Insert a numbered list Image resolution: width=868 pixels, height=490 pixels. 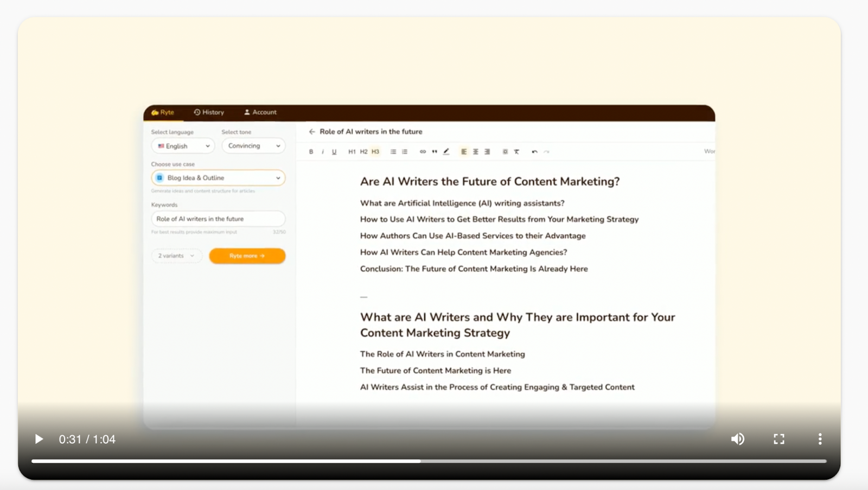[x=405, y=152]
